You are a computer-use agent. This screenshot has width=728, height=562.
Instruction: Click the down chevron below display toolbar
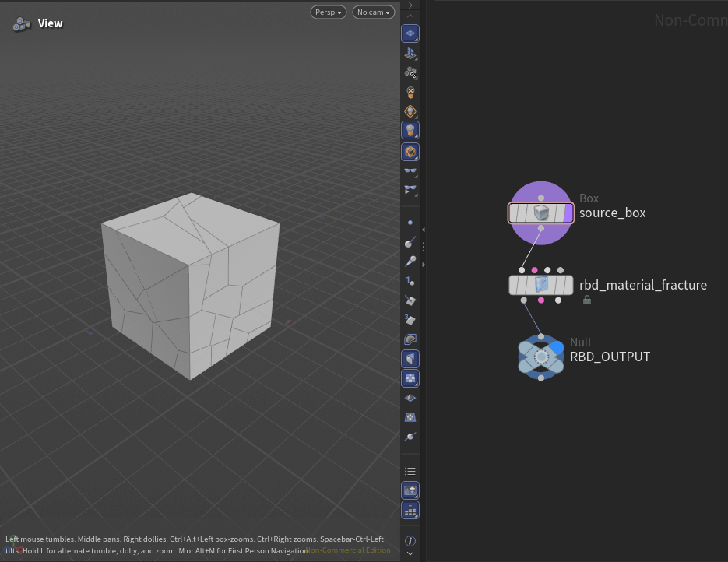click(x=410, y=553)
